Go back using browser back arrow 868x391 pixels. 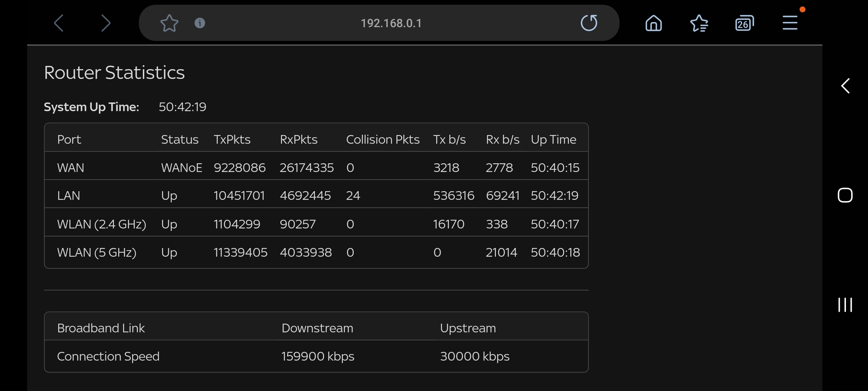(59, 23)
